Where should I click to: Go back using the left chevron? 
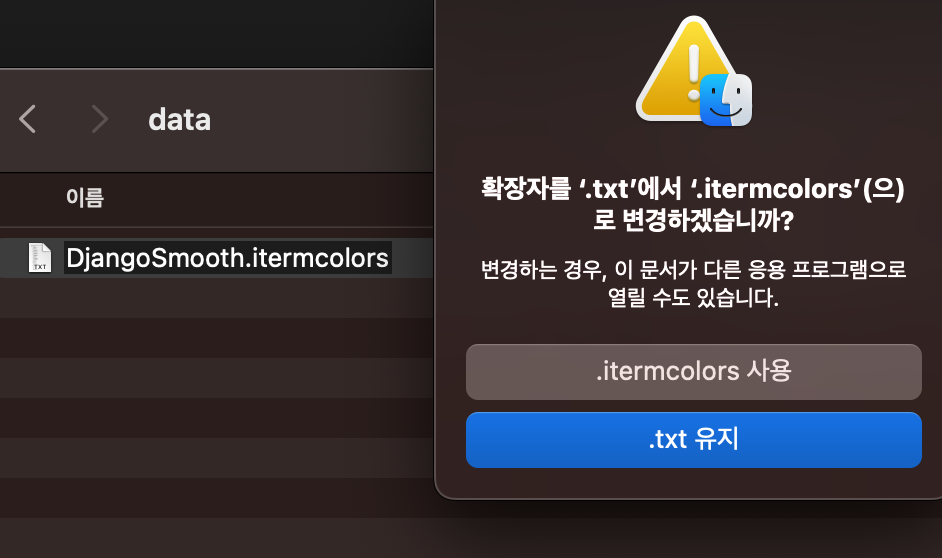[x=28, y=119]
